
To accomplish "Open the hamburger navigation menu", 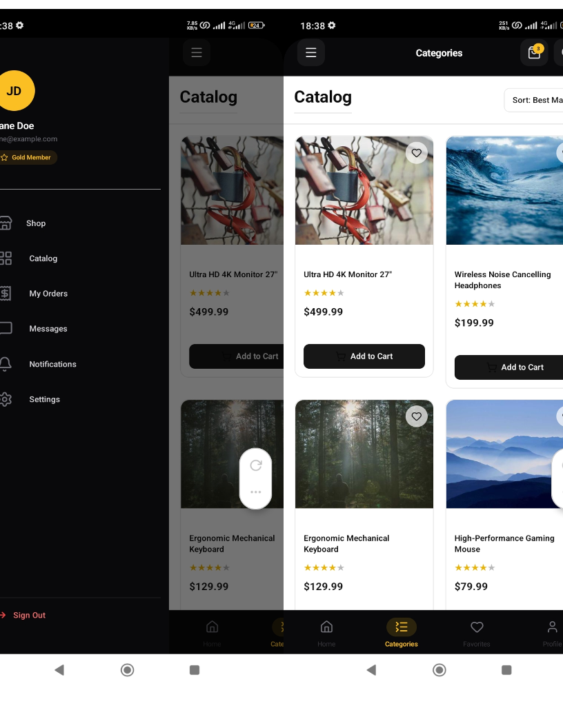I will [x=310, y=52].
